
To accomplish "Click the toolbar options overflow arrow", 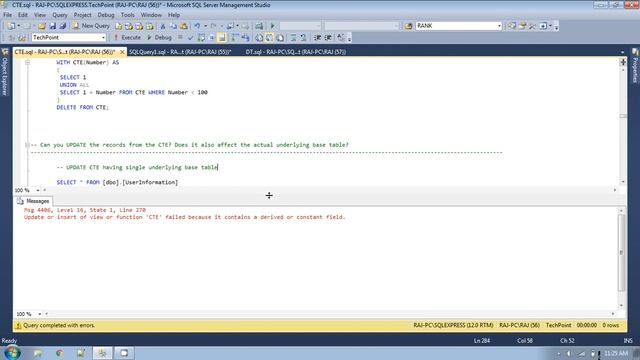I will 556,27.
